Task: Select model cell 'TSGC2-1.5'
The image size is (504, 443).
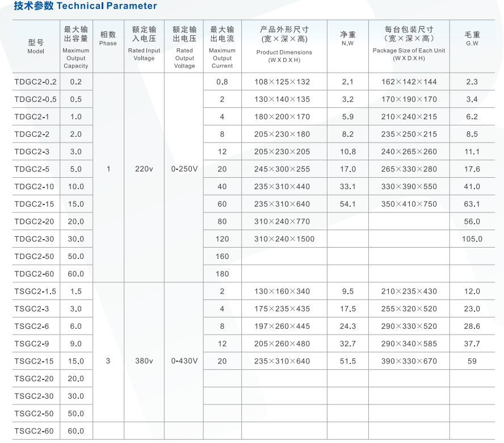Action: tap(35, 291)
